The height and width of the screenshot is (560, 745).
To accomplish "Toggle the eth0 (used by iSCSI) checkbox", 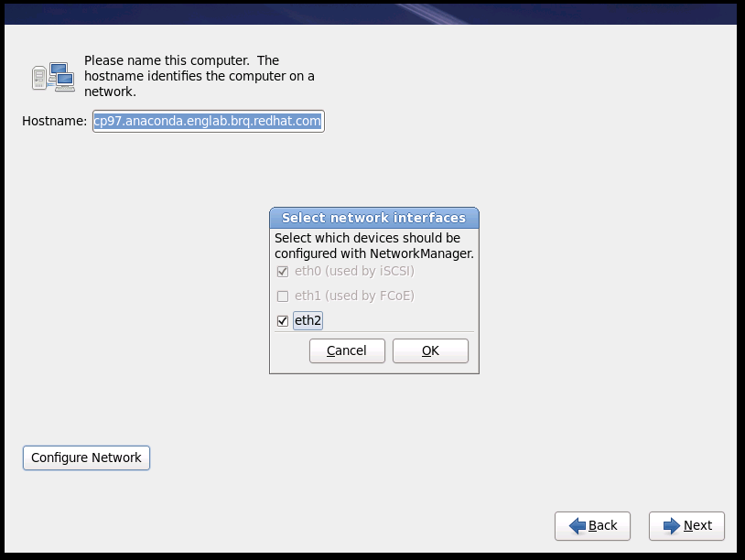I will [283, 272].
